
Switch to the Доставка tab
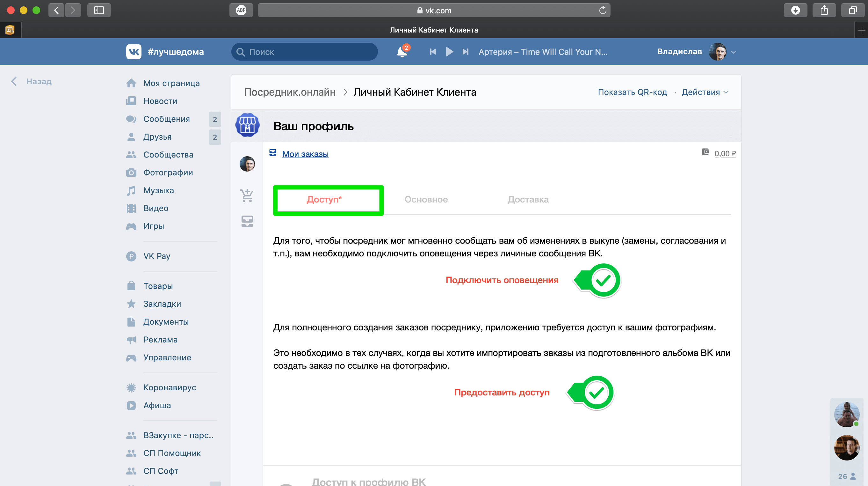pos(528,199)
